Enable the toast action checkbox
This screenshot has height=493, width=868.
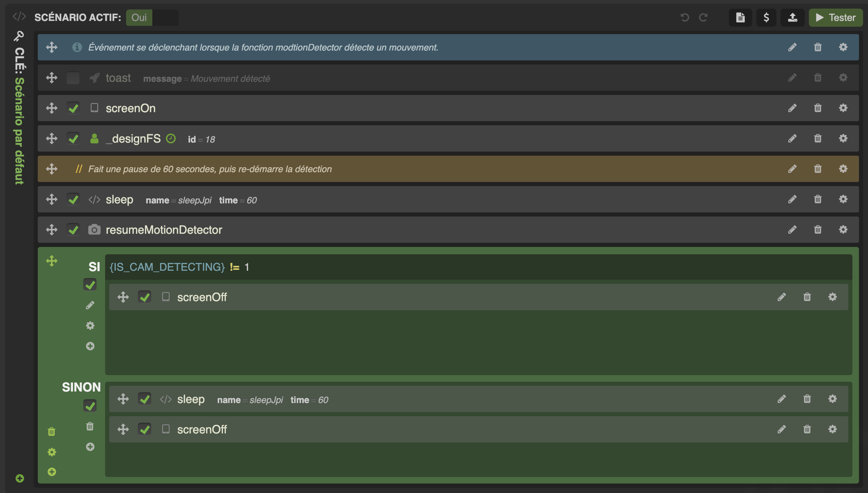[73, 78]
